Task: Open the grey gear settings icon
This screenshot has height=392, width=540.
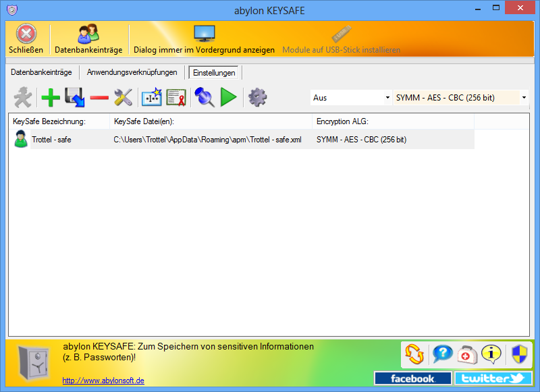Action: click(x=257, y=97)
